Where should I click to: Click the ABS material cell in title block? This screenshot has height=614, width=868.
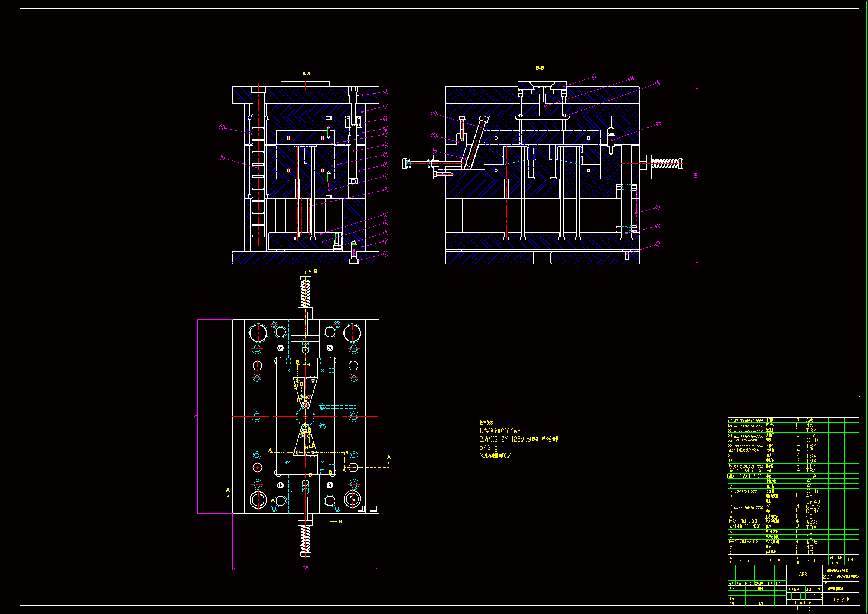point(803,575)
